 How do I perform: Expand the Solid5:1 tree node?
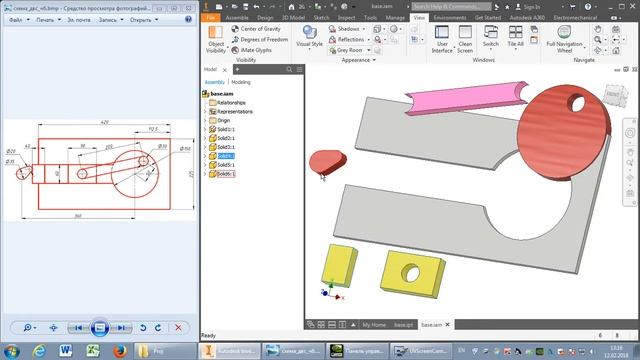pos(205,165)
